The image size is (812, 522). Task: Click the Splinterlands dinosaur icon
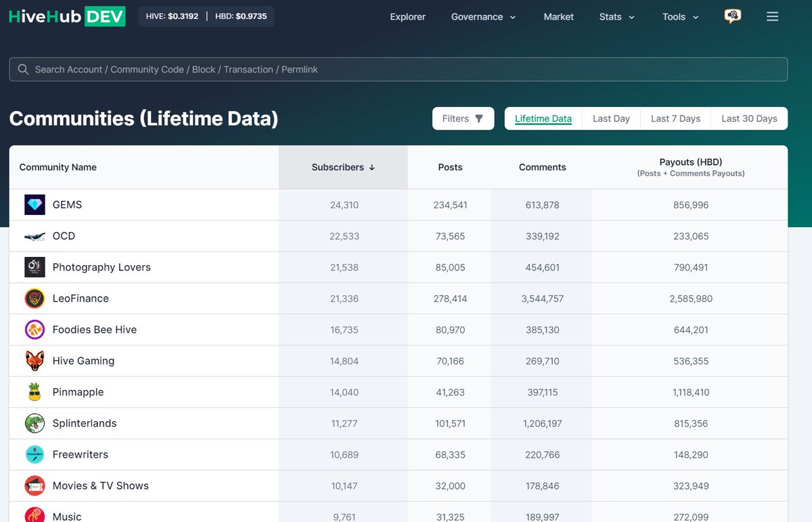(x=35, y=423)
